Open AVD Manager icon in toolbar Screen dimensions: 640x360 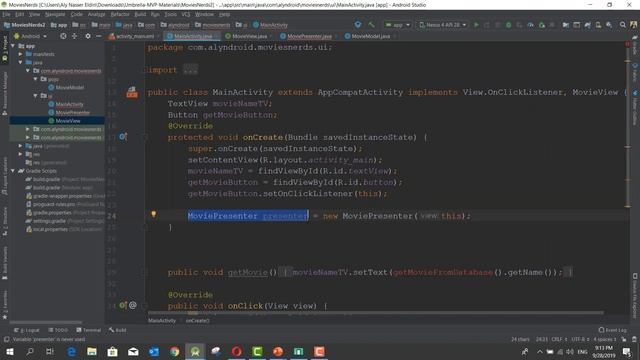(x=598, y=25)
